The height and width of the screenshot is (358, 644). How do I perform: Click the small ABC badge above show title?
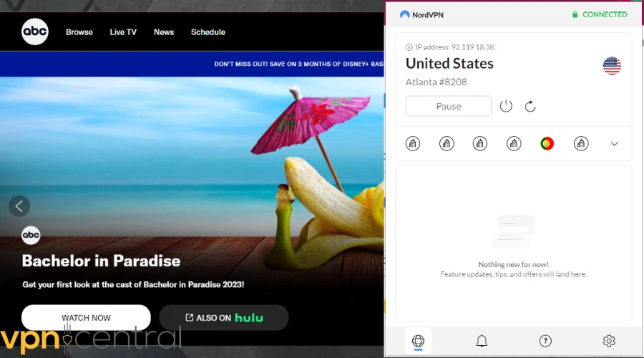click(31, 235)
